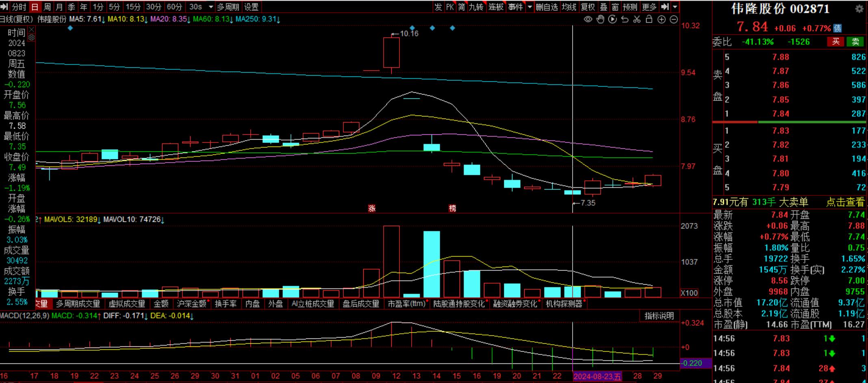Select the 金额 indicator tab

coord(161,304)
